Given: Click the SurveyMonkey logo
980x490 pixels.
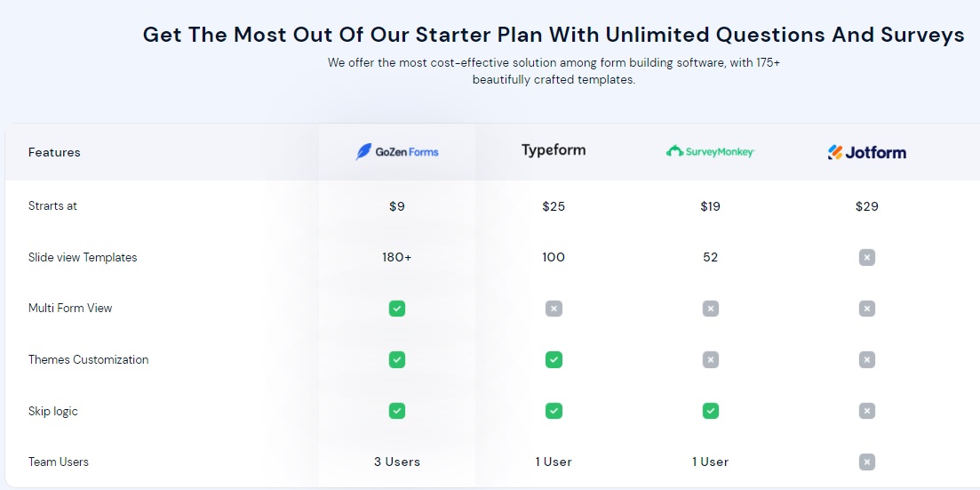Looking at the screenshot, I should (710, 151).
